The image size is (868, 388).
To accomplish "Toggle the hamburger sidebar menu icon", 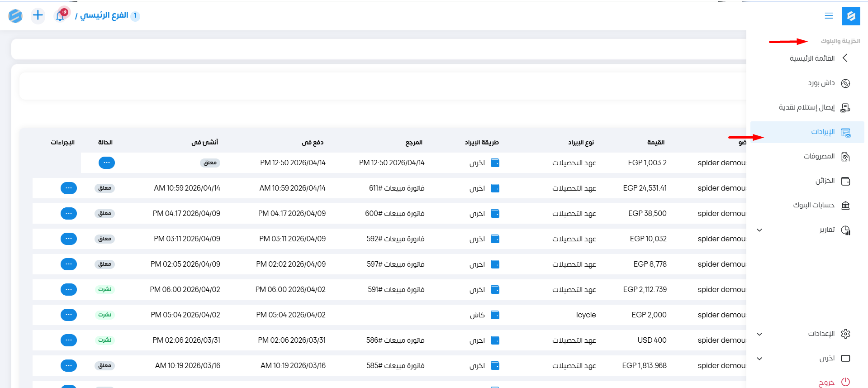I will (x=829, y=16).
